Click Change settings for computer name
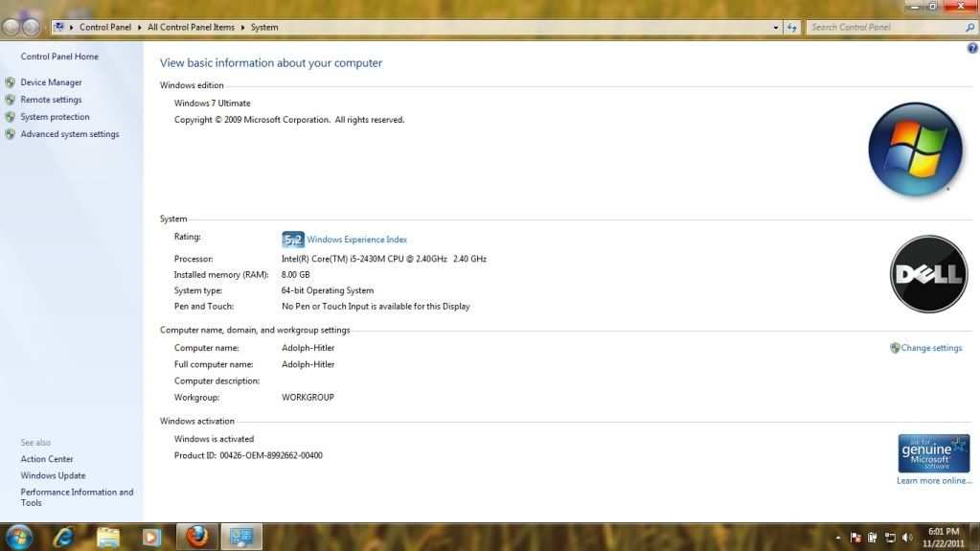The height and width of the screenshot is (551, 980). pyautogui.click(x=931, y=348)
